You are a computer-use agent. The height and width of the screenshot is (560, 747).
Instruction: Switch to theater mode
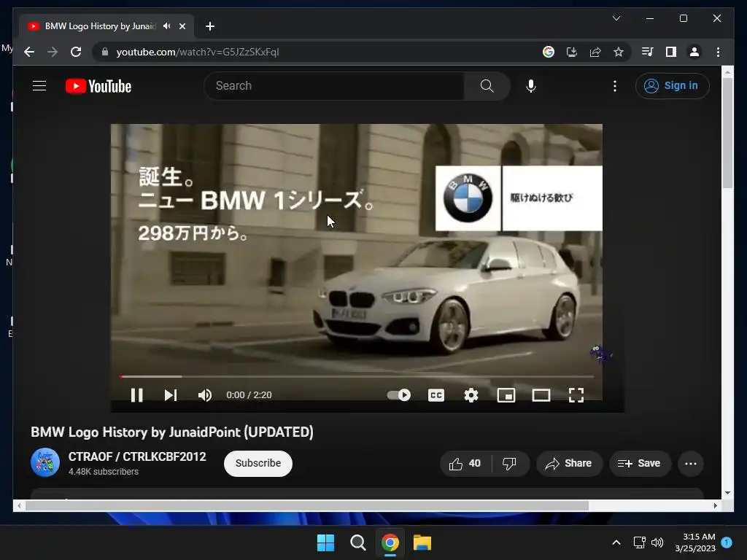coord(541,395)
